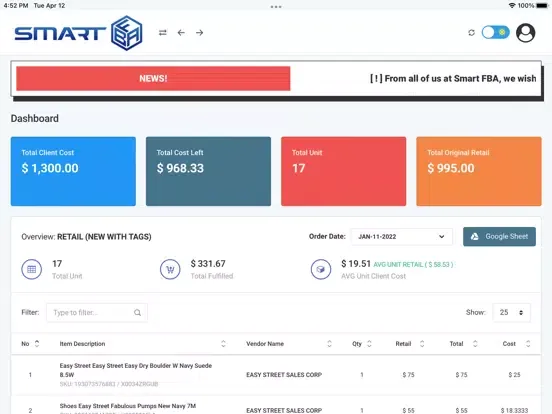
Task: Tap the three dots multitasking control
Action: tap(276, 7)
